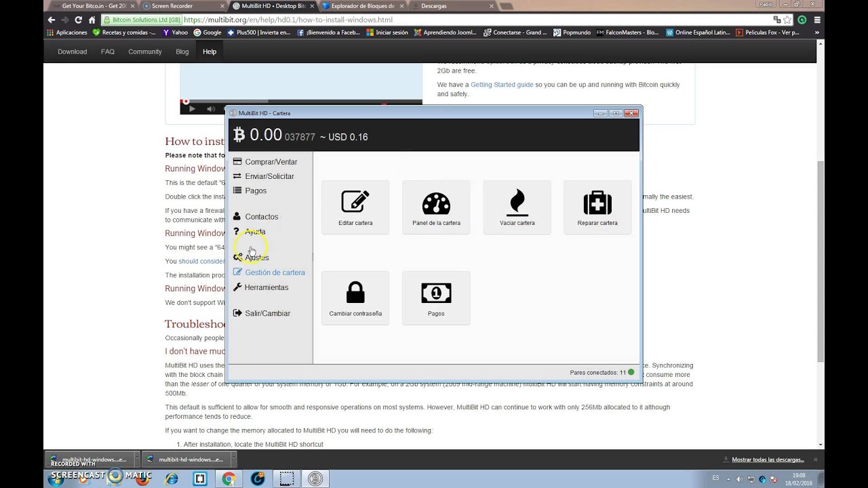Image resolution: width=868 pixels, height=488 pixels.
Task: Select Comprar/Ventar in the sidebar
Action: pyautogui.click(x=265, y=162)
